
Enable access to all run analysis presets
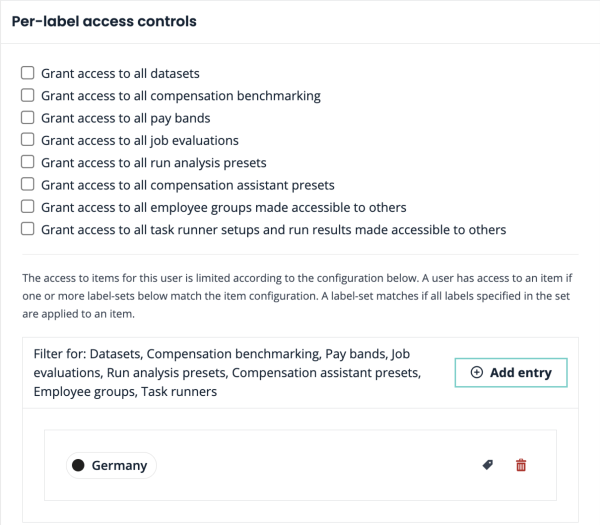[28, 162]
